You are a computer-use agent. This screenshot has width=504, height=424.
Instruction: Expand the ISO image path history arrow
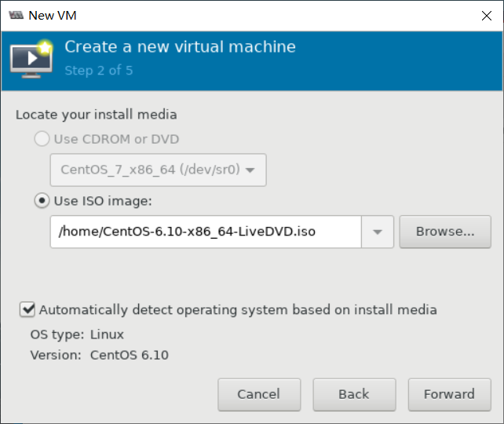coord(378,232)
